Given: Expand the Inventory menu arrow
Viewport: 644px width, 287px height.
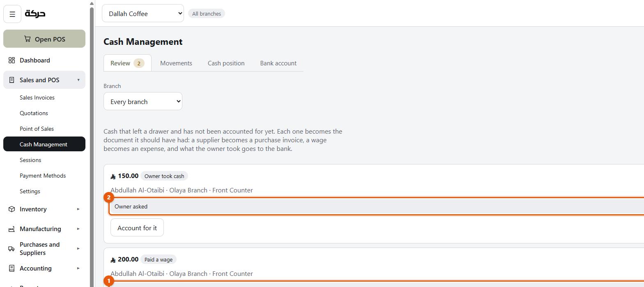Looking at the screenshot, I should point(78,209).
